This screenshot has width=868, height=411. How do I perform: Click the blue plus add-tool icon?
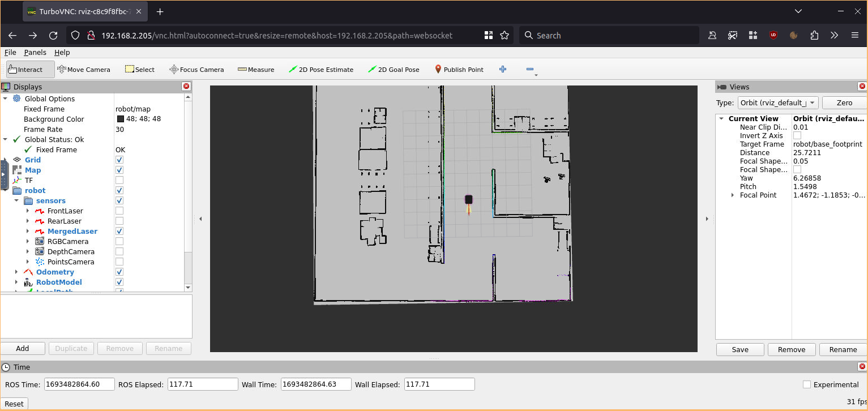pos(503,69)
